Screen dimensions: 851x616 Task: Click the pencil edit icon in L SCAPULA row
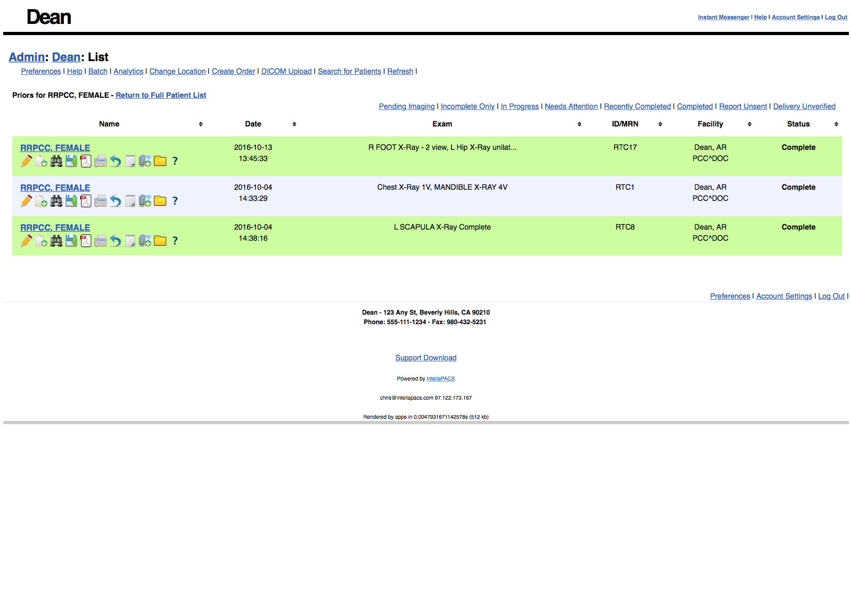coord(26,241)
